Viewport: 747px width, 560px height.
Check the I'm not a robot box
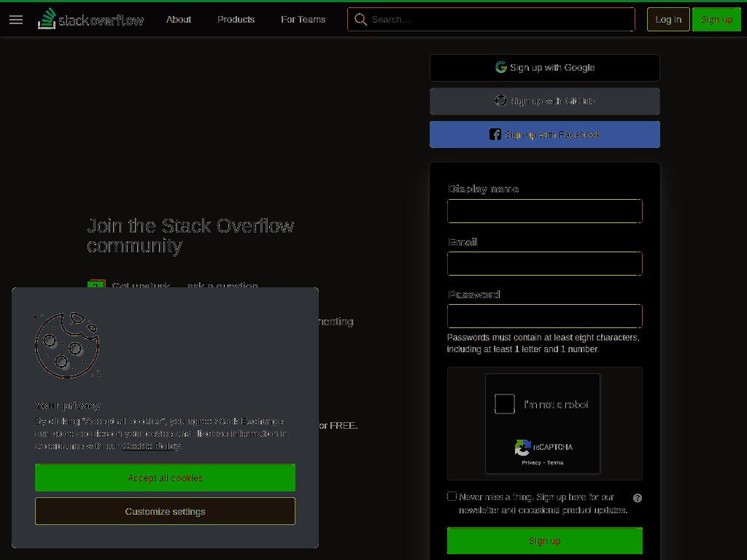click(x=505, y=404)
